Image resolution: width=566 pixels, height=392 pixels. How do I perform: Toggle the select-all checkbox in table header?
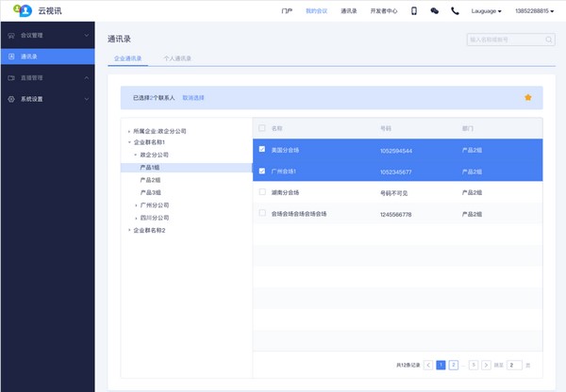[262, 127]
